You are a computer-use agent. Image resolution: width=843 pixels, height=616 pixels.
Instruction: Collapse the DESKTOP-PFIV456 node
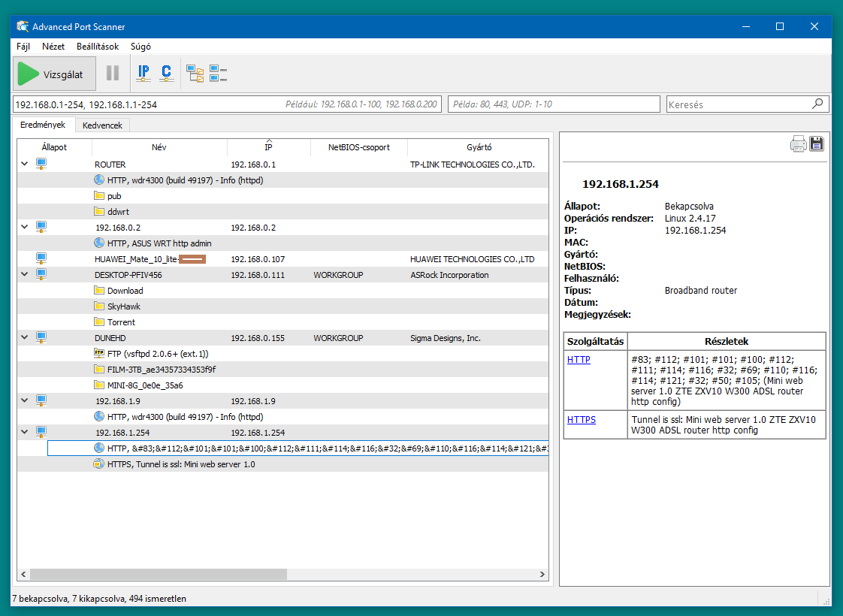click(24, 274)
